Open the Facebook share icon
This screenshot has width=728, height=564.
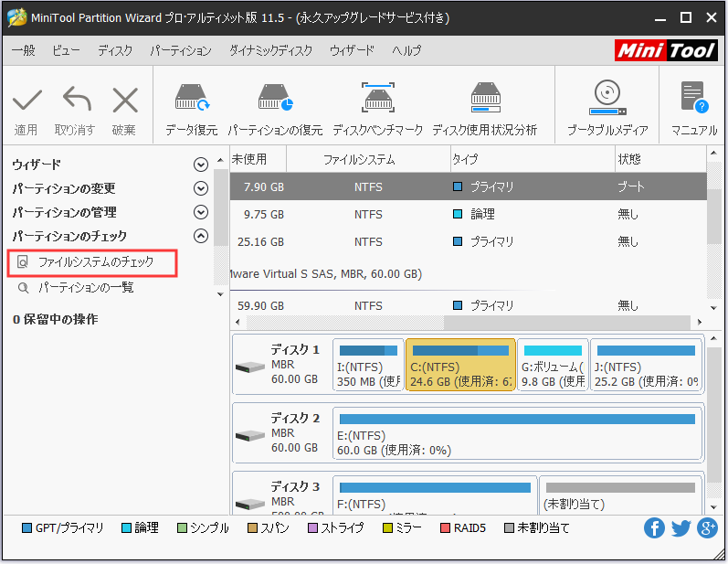click(654, 528)
